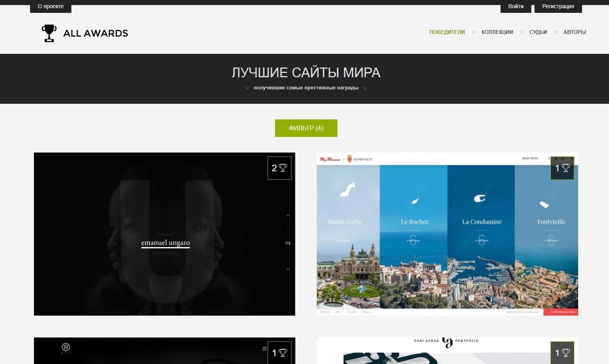Click the hamburger menu icon on the bottom-left card

pyautogui.click(x=264, y=348)
